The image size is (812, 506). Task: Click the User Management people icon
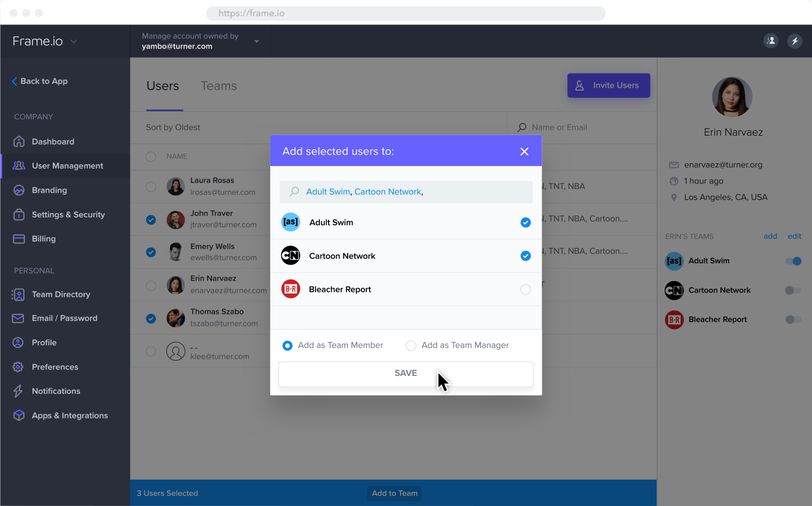coord(19,166)
